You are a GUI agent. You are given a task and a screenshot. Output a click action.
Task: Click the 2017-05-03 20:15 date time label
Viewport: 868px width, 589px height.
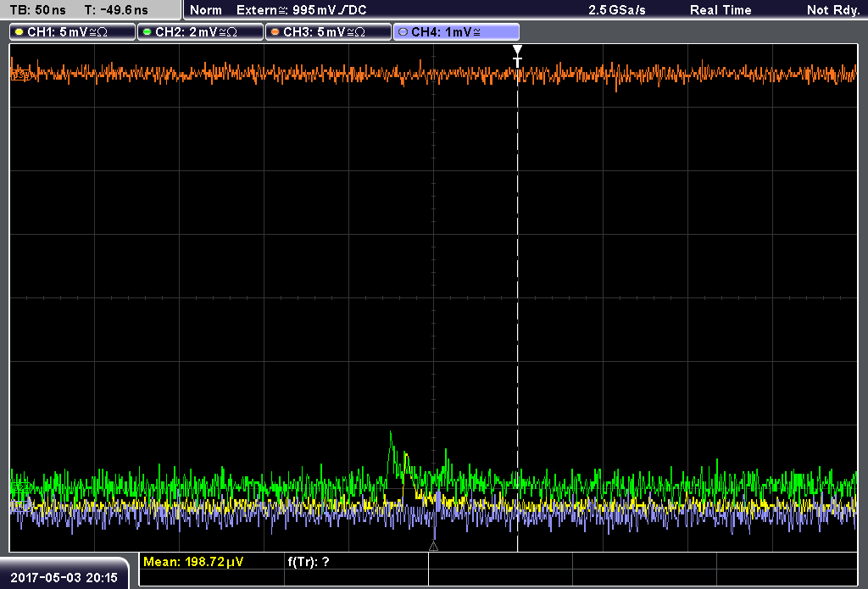(x=64, y=578)
